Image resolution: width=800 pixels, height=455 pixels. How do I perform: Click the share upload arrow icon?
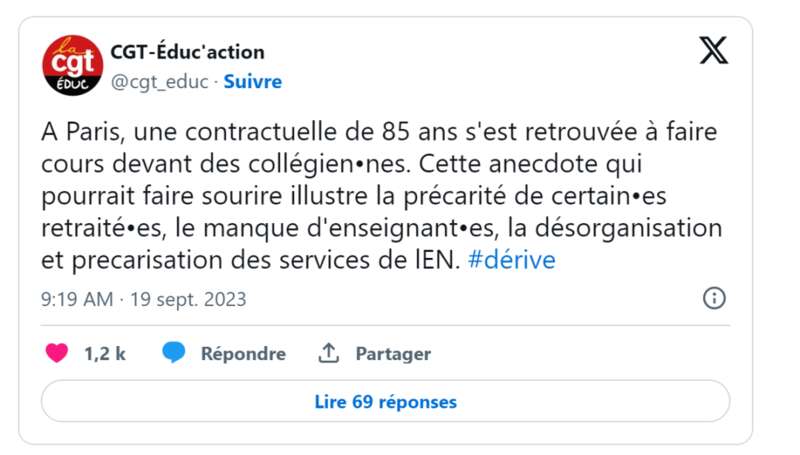[x=329, y=353]
